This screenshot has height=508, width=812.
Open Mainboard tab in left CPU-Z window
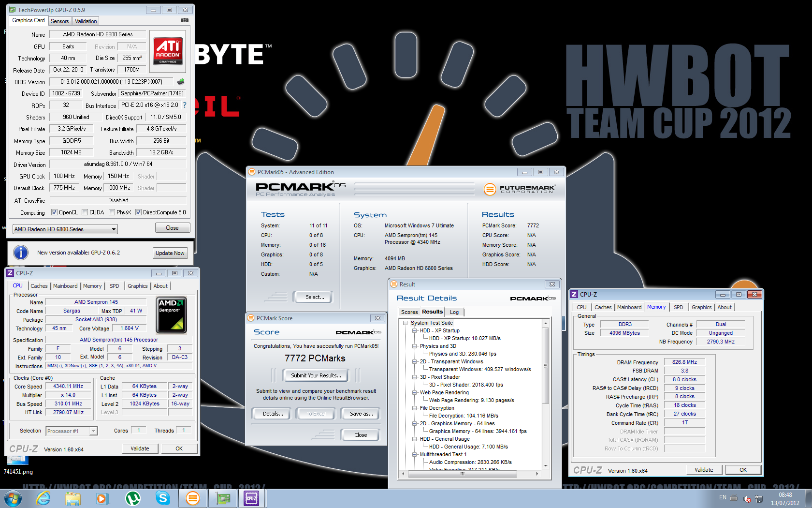coord(65,286)
